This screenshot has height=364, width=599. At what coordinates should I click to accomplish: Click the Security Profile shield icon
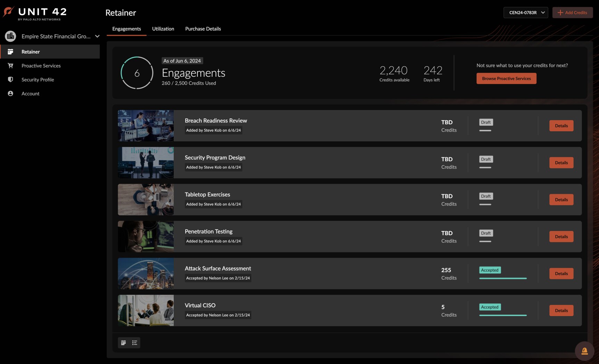10,80
